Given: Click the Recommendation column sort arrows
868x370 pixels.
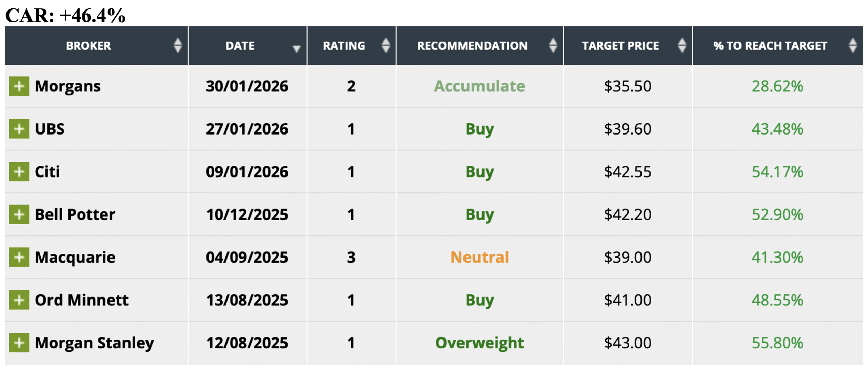Looking at the screenshot, I should coord(553,45).
